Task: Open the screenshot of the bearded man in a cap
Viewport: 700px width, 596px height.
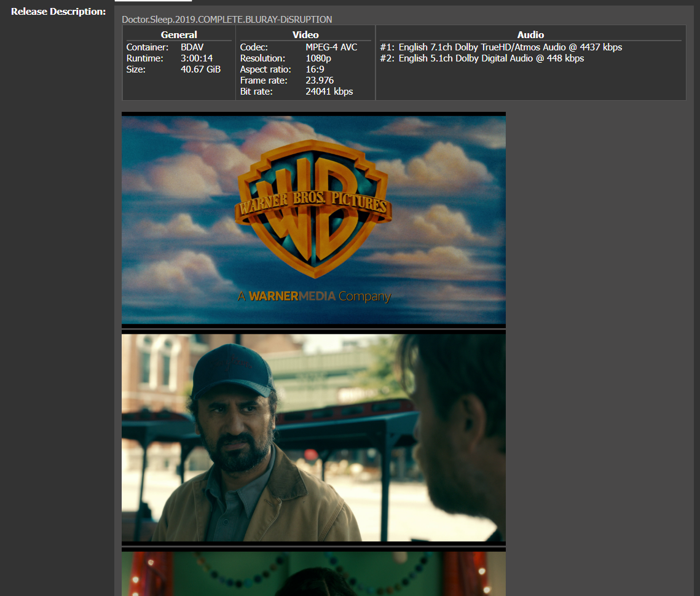Action: point(313,438)
